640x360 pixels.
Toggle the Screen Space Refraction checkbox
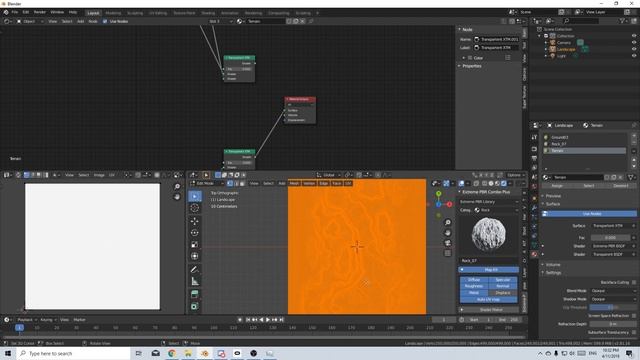tap(634, 316)
